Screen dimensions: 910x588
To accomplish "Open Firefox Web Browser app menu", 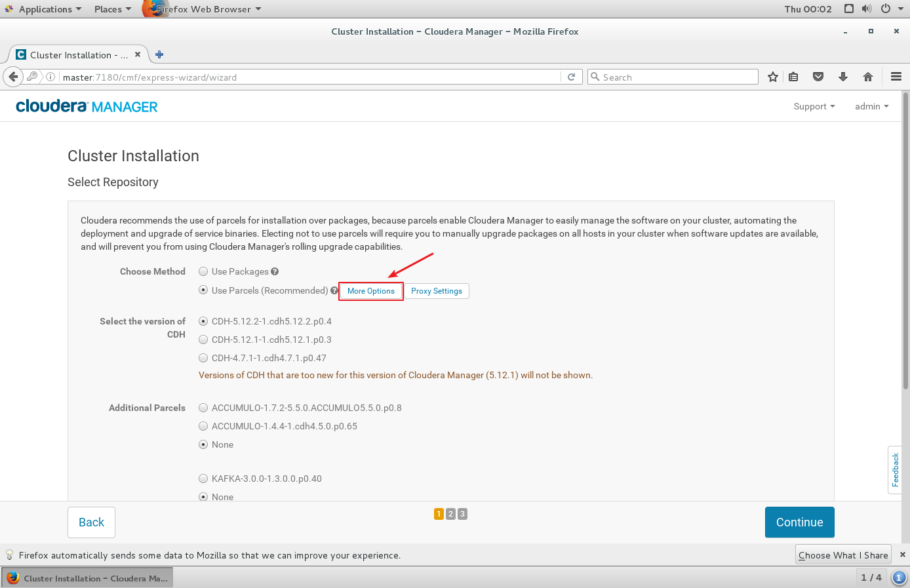I will pyautogui.click(x=203, y=9).
